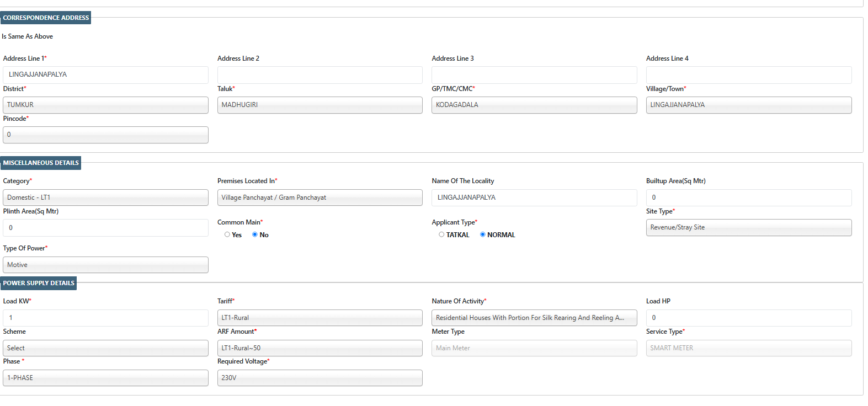Screen dimensions: 868x406
Task: Choose TATKAL applicant type
Action: coord(441,234)
